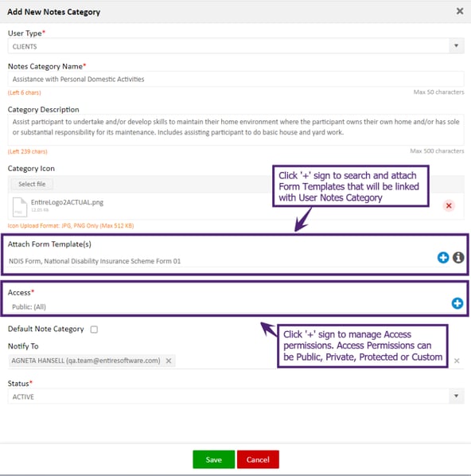Click the plus icon to manage Access permissions
The image size is (471, 476).
(x=457, y=303)
